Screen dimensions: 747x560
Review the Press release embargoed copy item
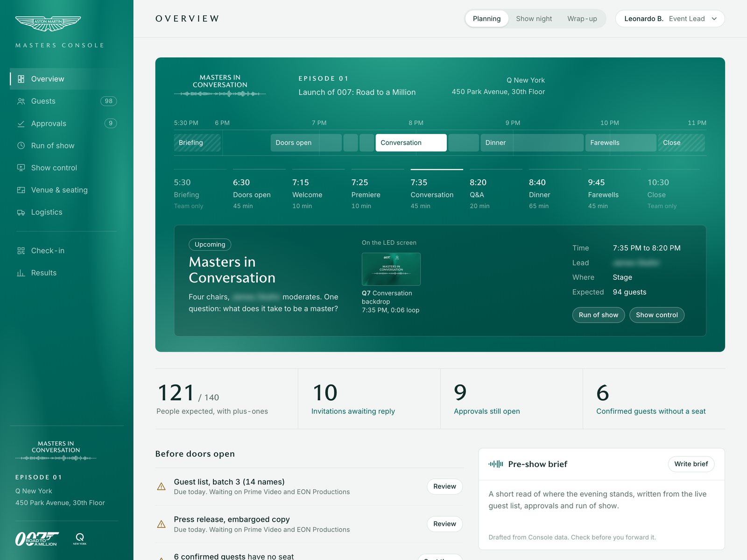444,524
